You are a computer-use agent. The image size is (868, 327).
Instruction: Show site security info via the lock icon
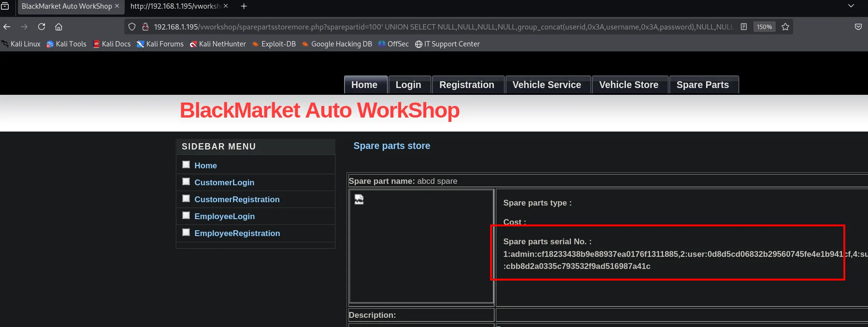click(145, 27)
